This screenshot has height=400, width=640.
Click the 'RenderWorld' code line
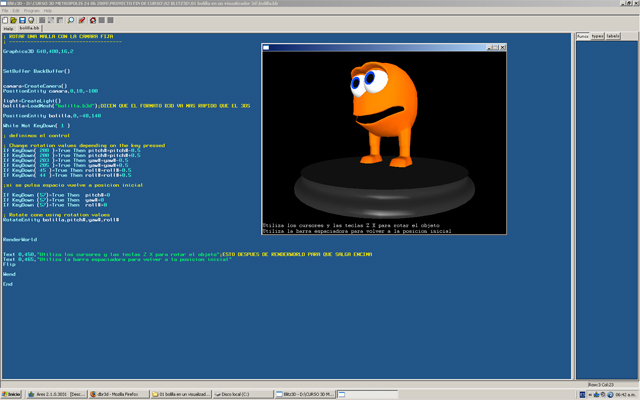point(20,240)
